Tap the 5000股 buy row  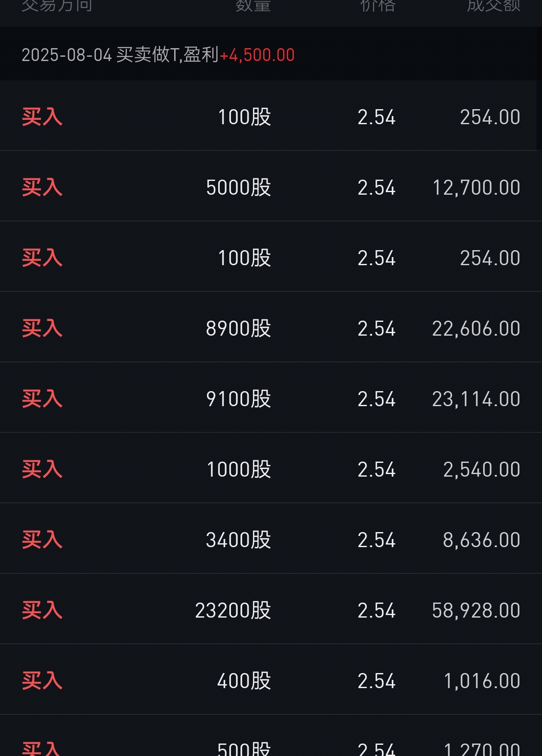(271, 187)
